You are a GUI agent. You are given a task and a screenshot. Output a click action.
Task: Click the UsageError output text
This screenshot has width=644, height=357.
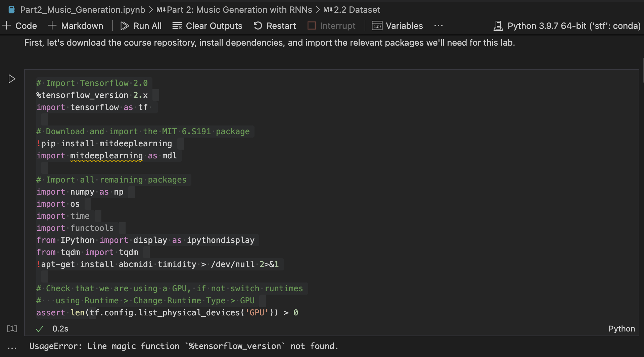pos(184,346)
